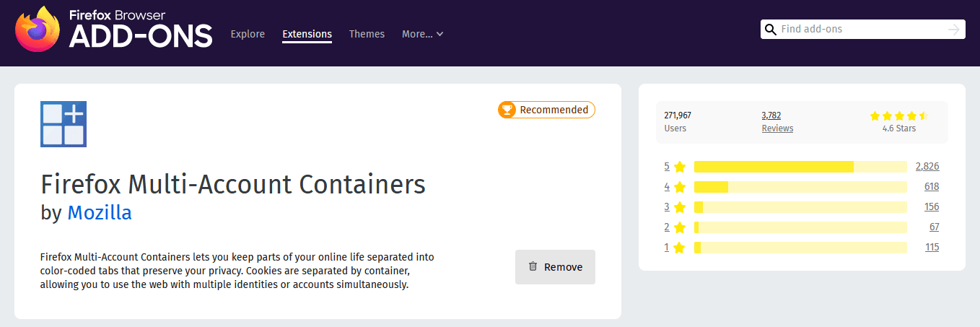980x327 pixels.
Task: Open the 2,826 five-star reviews count
Action: point(927,167)
